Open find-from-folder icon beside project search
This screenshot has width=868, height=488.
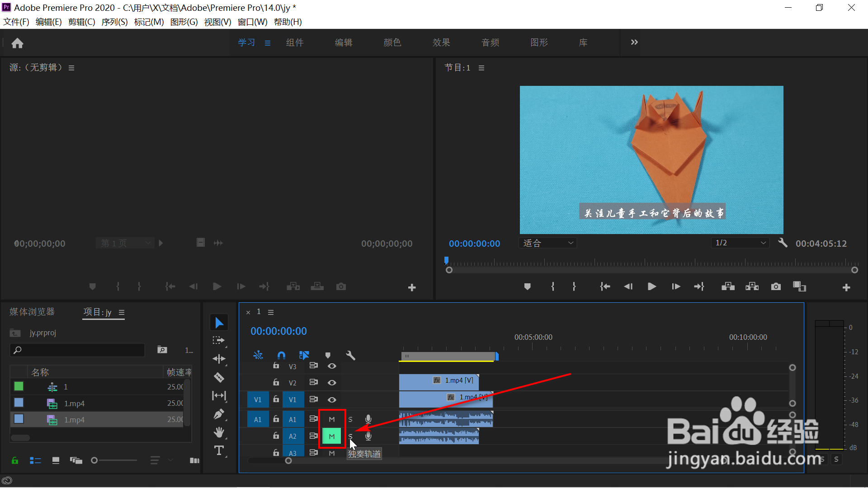pos(162,350)
